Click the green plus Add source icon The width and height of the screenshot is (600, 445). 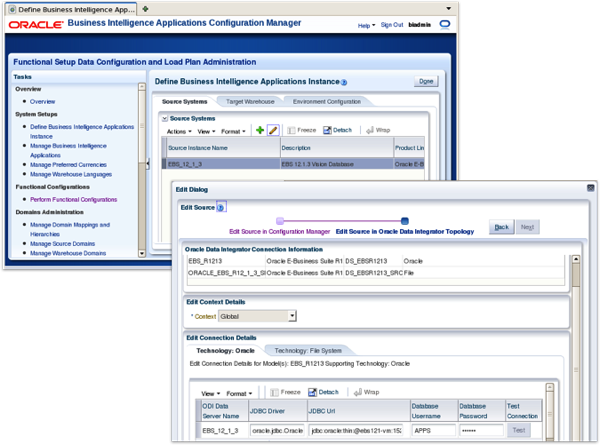point(260,130)
